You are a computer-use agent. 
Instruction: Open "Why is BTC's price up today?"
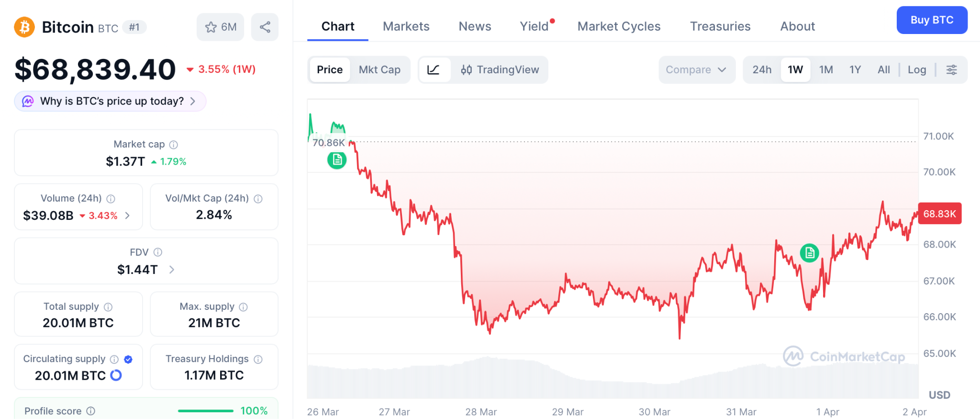tap(111, 102)
